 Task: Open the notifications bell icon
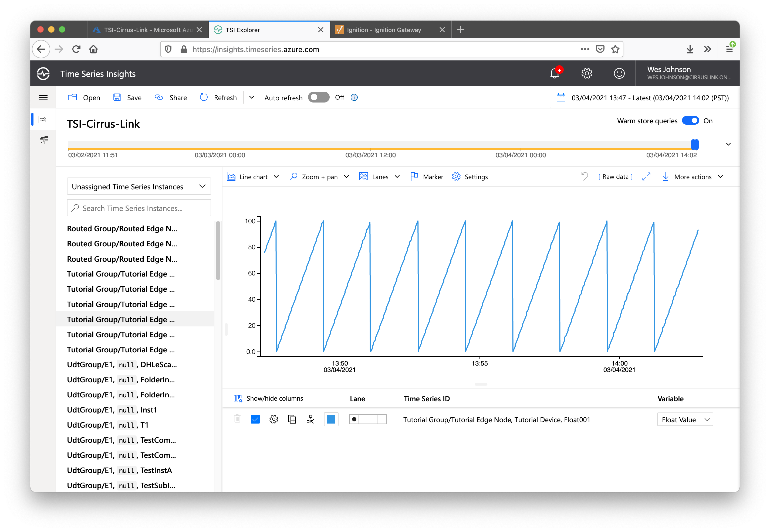point(555,73)
